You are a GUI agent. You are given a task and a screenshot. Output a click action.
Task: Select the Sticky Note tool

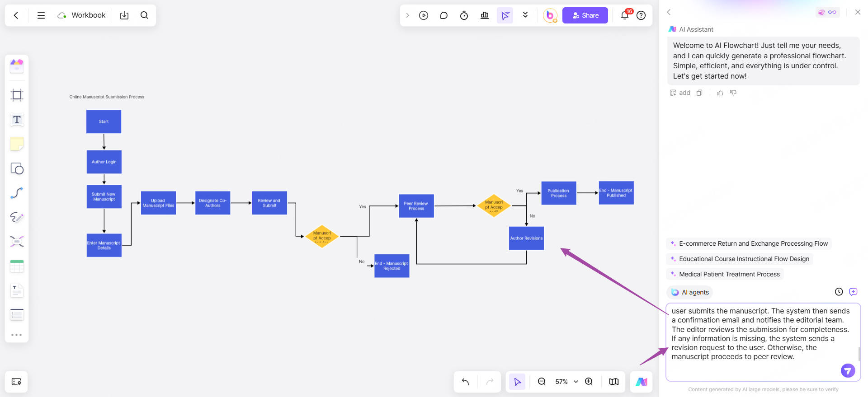coord(17,144)
